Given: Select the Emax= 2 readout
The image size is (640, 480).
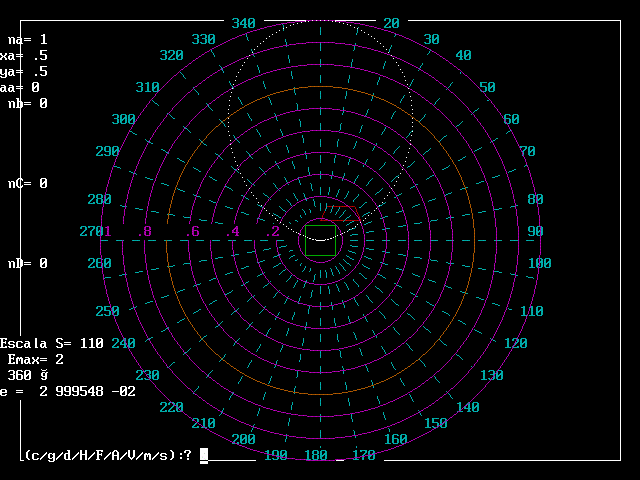Looking at the screenshot, I should 36,359.
